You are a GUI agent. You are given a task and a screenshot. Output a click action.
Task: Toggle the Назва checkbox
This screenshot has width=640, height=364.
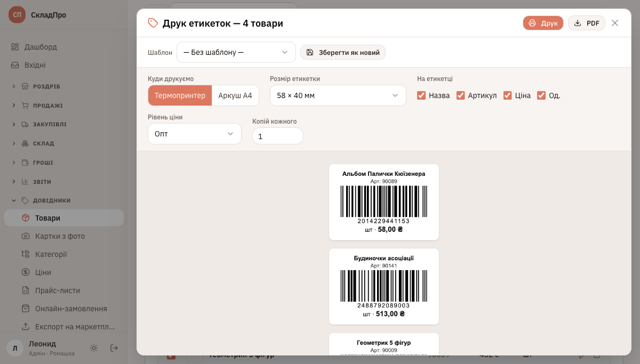click(421, 95)
